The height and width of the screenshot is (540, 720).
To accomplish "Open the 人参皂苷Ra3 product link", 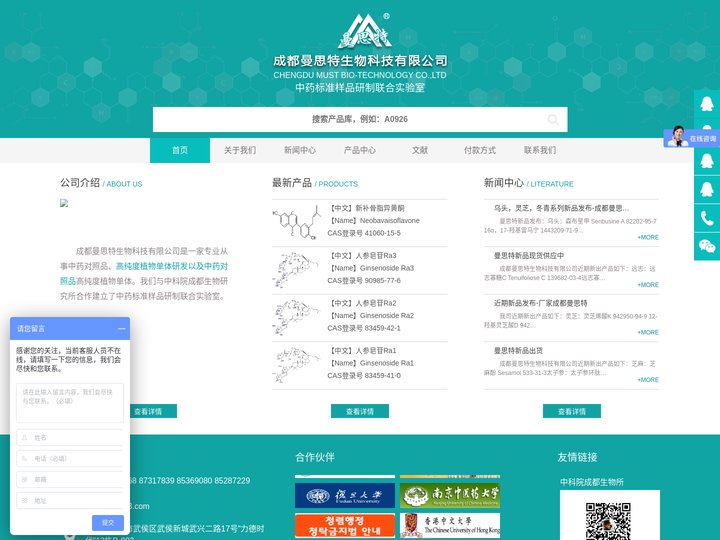I will click(362, 255).
